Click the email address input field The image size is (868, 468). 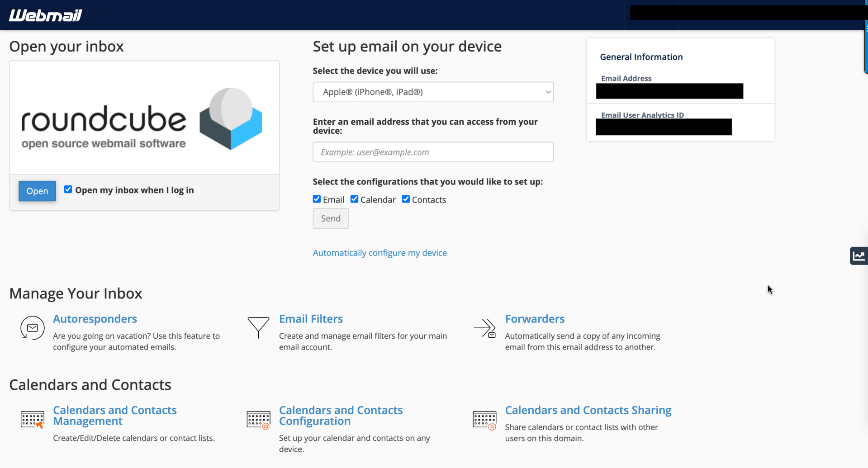433,152
